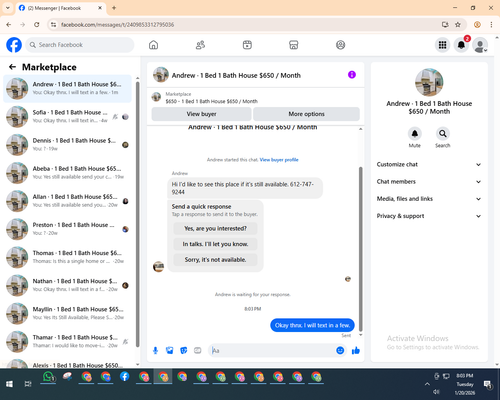Attach a photo using image icon
Viewport: 500px width, 400px height.
(x=170, y=350)
